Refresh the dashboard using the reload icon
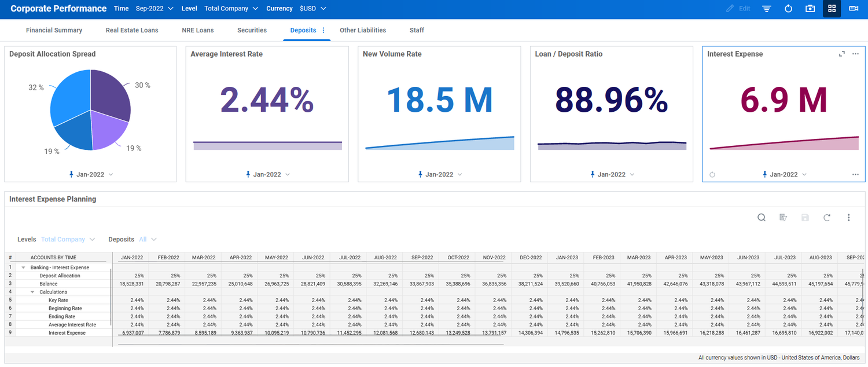 [x=788, y=9]
